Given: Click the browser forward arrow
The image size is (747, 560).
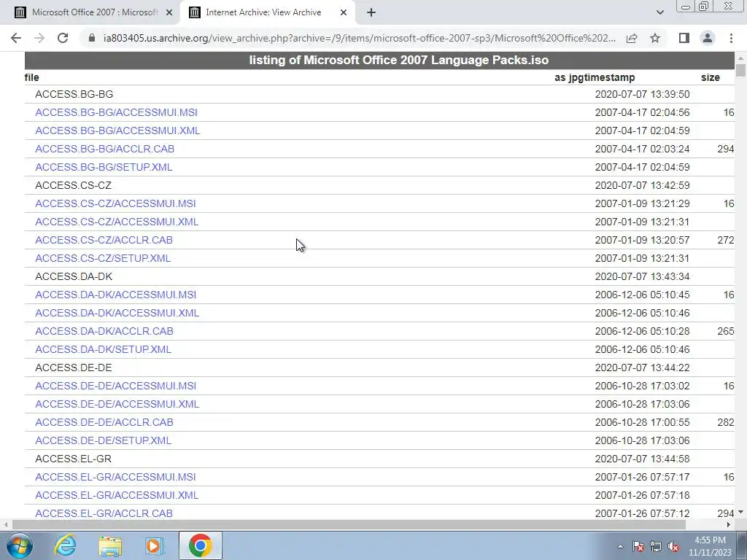Looking at the screenshot, I should coord(39,38).
